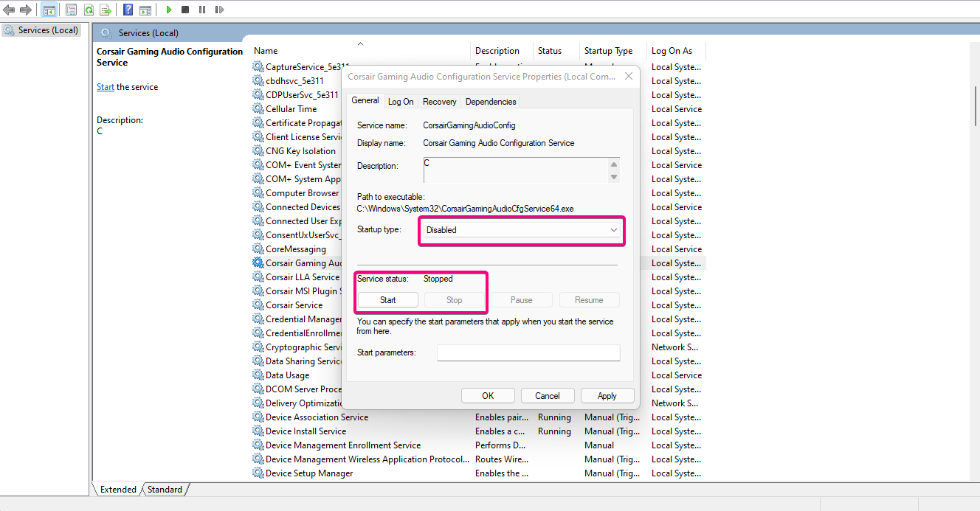Switch to the Dependencies tab

click(x=491, y=102)
